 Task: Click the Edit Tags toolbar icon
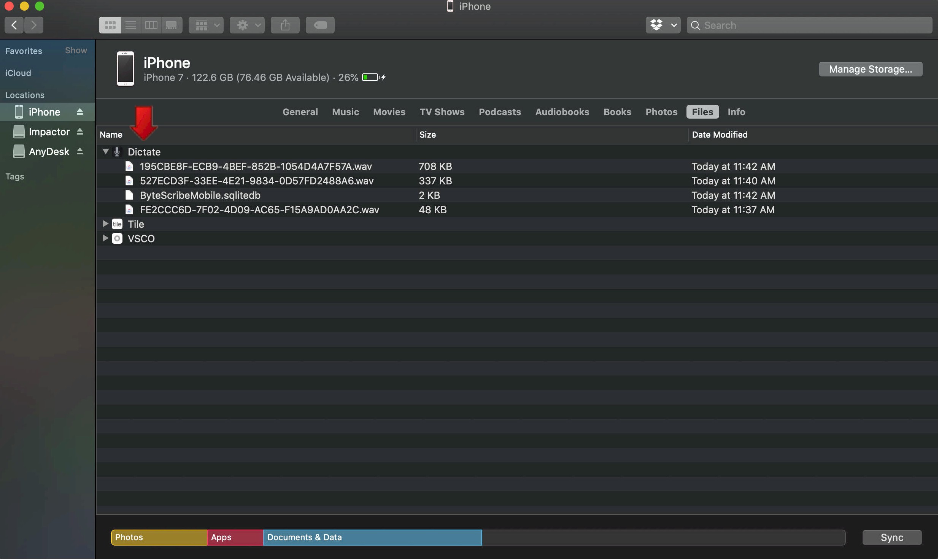(320, 25)
